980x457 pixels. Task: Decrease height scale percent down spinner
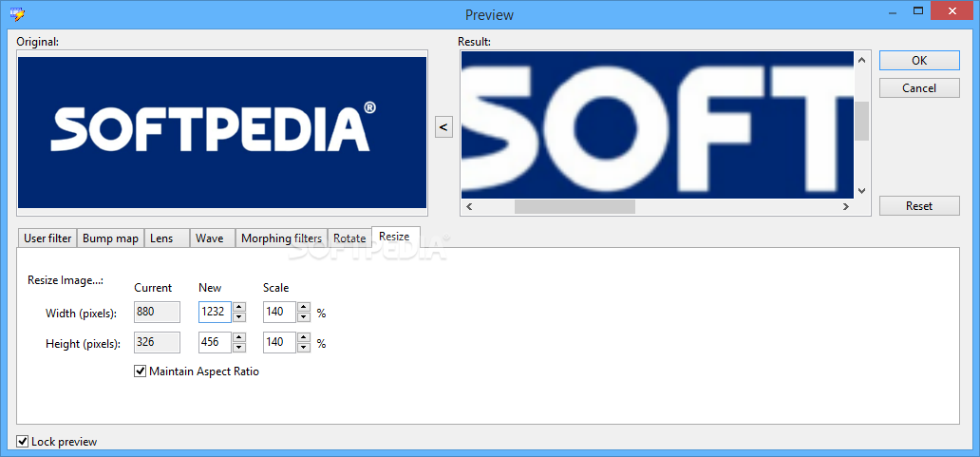(x=304, y=348)
